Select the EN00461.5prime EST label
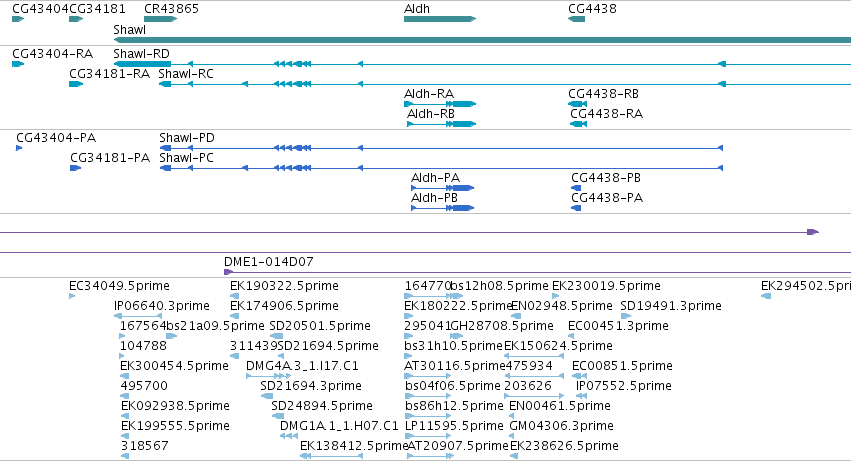 coord(560,407)
